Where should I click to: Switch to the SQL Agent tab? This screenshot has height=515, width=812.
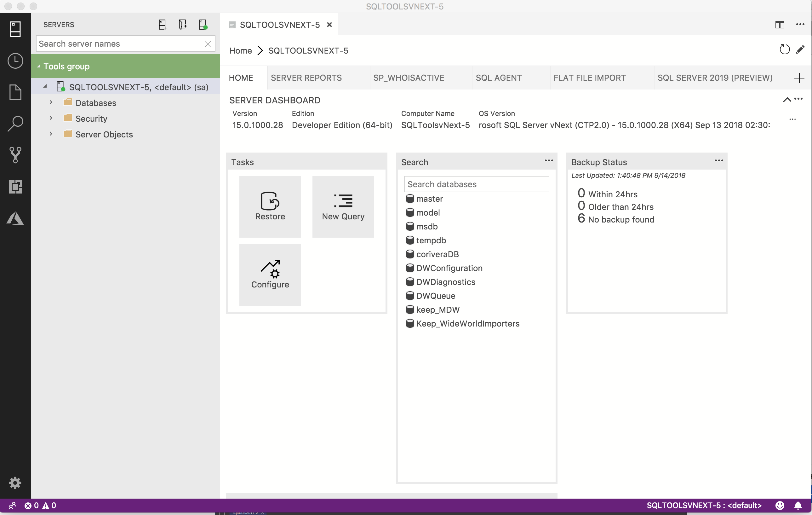coord(498,78)
